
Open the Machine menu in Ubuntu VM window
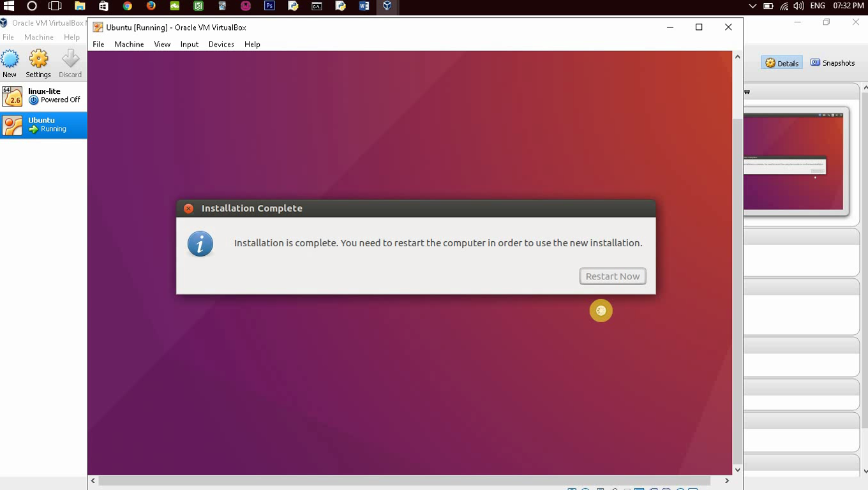click(129, 44)
